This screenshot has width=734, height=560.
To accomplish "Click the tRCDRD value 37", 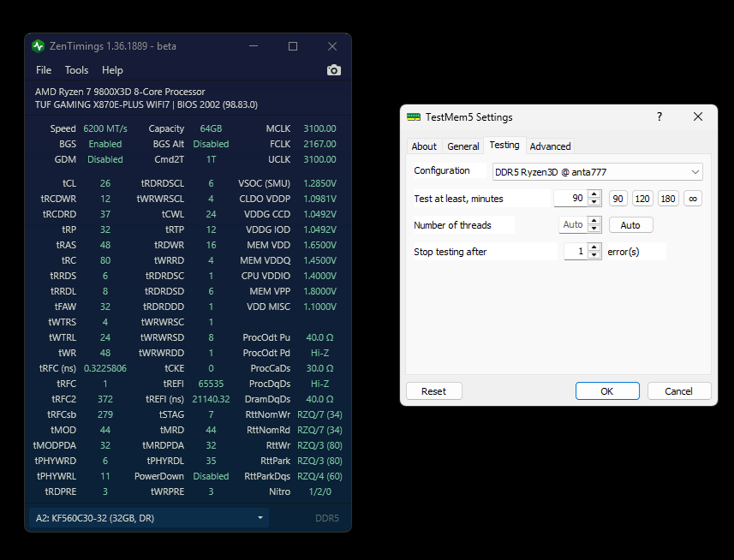I will (x=105, y=214).
